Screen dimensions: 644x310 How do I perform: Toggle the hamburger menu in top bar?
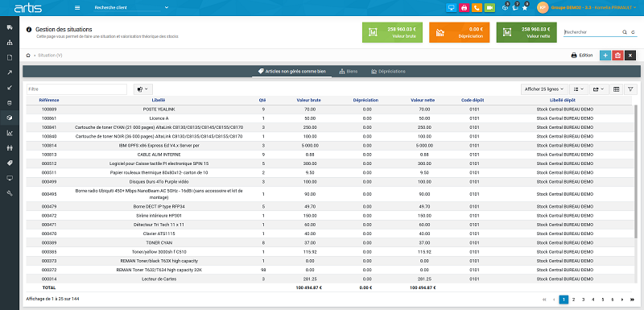click(77, 7)
